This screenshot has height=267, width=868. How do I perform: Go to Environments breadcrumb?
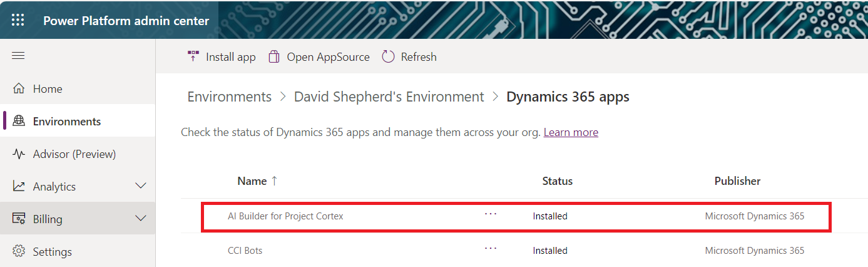(230, 97)
